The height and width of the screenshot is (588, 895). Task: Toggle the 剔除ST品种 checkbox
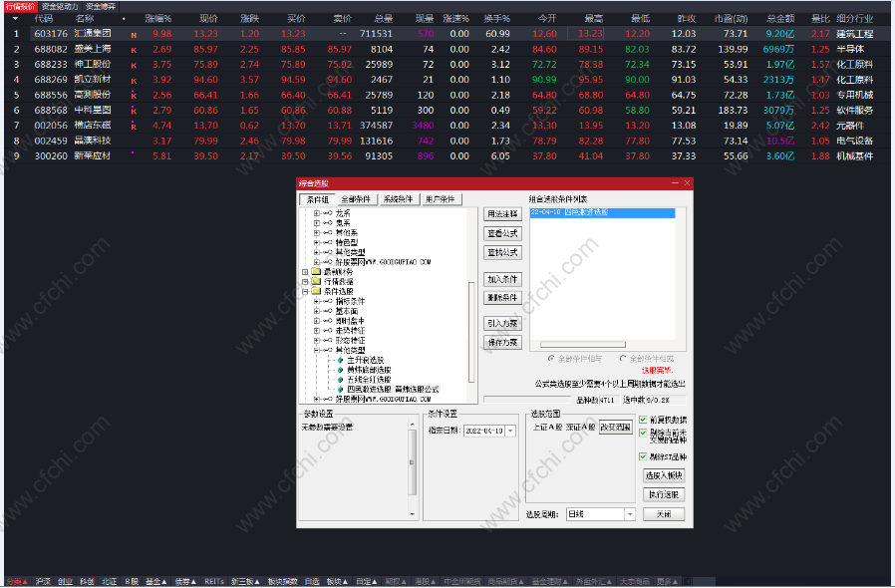(x=643, y=456)
